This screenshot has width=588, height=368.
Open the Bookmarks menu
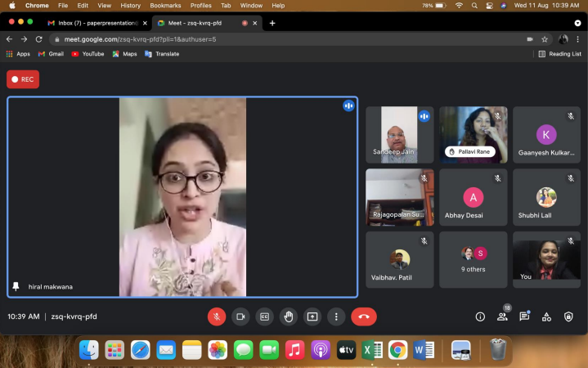click(x=165, y=6)
